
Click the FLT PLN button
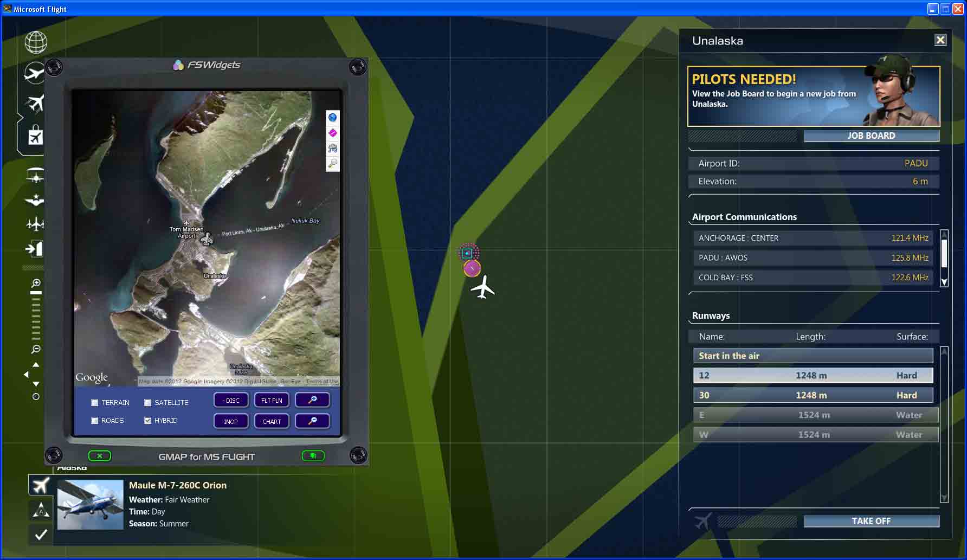click(272, 400)
